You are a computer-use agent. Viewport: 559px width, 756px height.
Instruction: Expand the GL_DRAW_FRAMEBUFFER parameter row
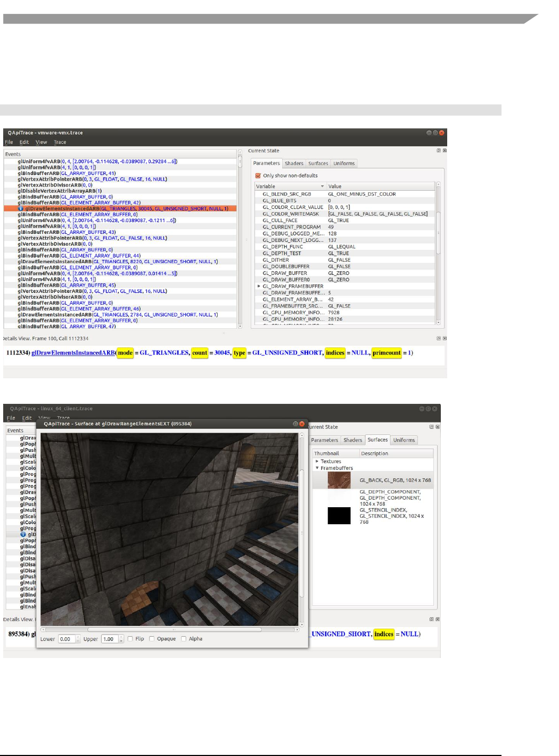(x=259, y=286)
